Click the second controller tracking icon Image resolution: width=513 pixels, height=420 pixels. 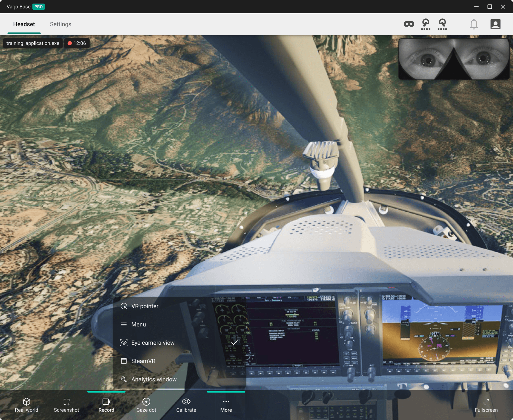tap(442, 24)
